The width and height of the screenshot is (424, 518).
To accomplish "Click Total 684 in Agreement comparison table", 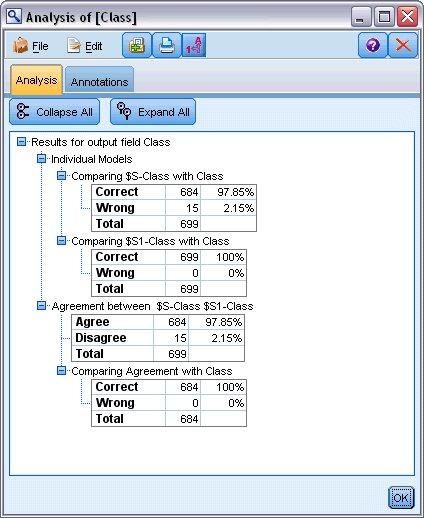I will [183, 419].
